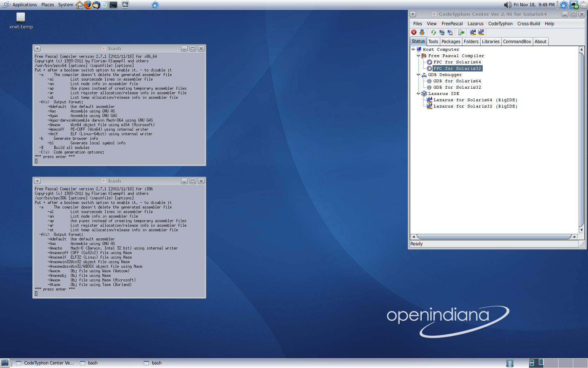
Task: Switch to the Folders tab
Action: click(x=471, y=42)
